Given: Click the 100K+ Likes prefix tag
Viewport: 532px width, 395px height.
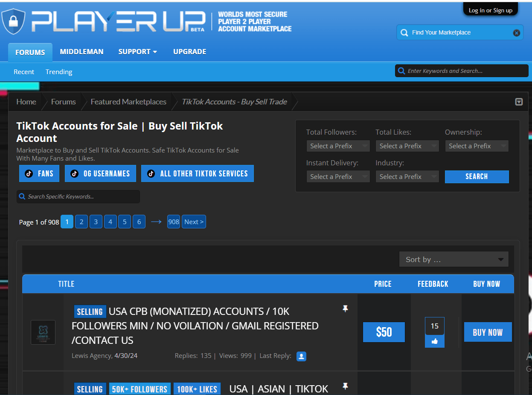Looking at the screenshot, I should tap(197, 389).
